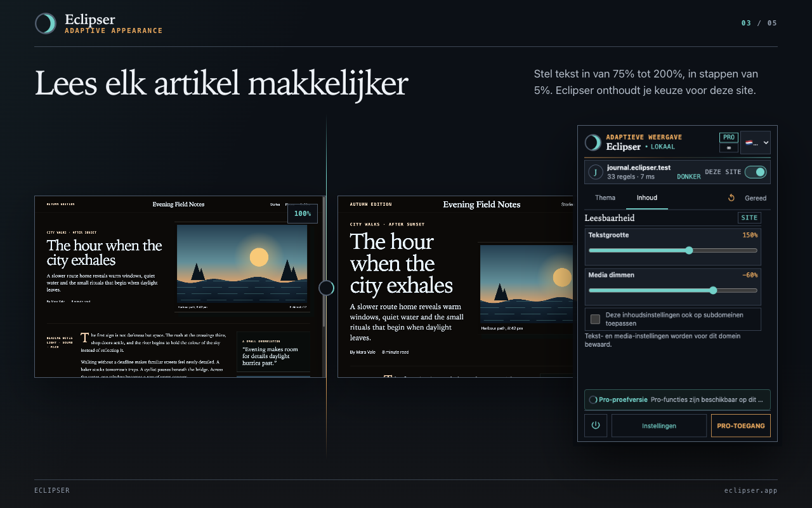Click 'Evening Field Notes' in left preview
This screenshot has height=508, width=812.
178,204
